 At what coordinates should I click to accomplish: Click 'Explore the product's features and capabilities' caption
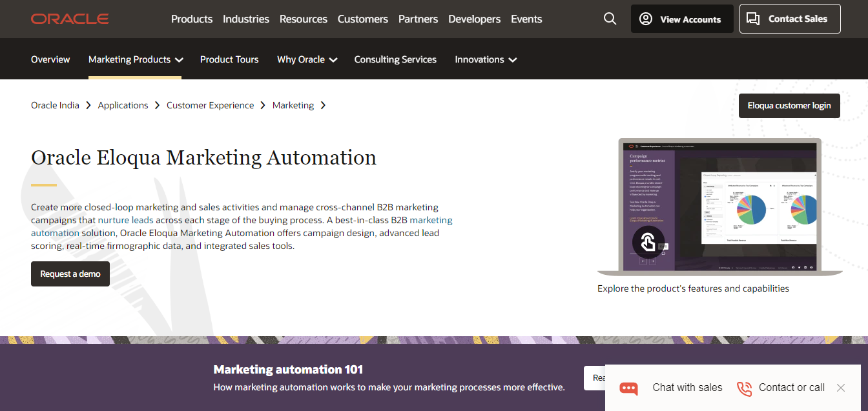click(x=693, y=288)
